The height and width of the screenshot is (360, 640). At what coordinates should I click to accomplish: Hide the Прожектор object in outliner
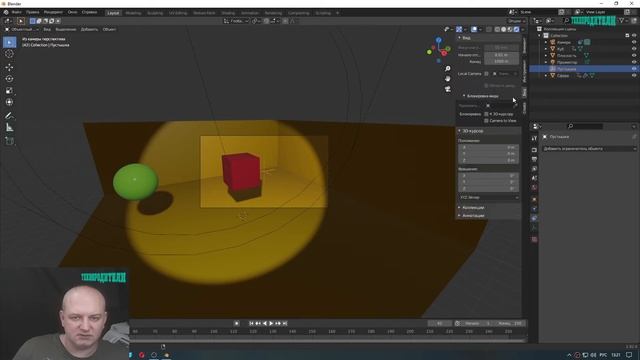click(x=634, y=62)
